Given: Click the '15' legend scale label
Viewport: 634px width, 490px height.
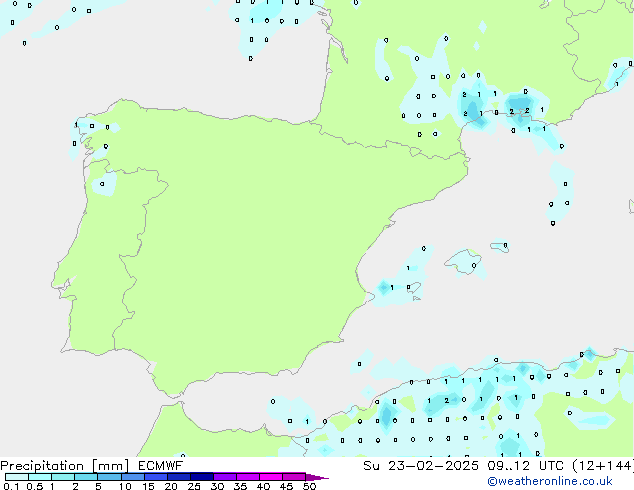Looking at the screenshot, I should point(148,486).
